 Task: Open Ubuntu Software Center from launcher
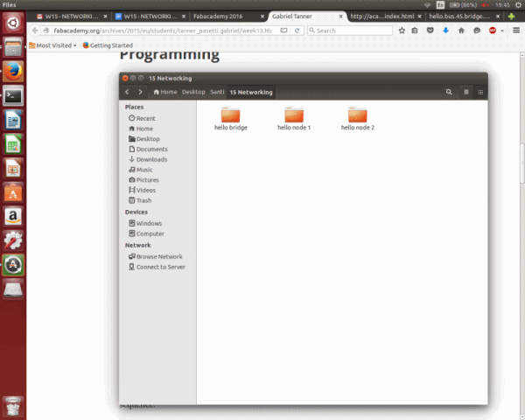[x=13, y=192]
